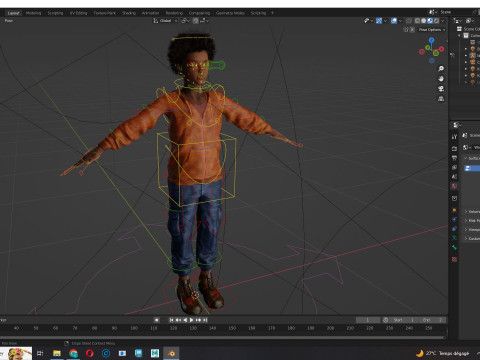Open the Animation workspace tab
The image size is (480, 360).
pyautogui.click(x=150, y=13)
